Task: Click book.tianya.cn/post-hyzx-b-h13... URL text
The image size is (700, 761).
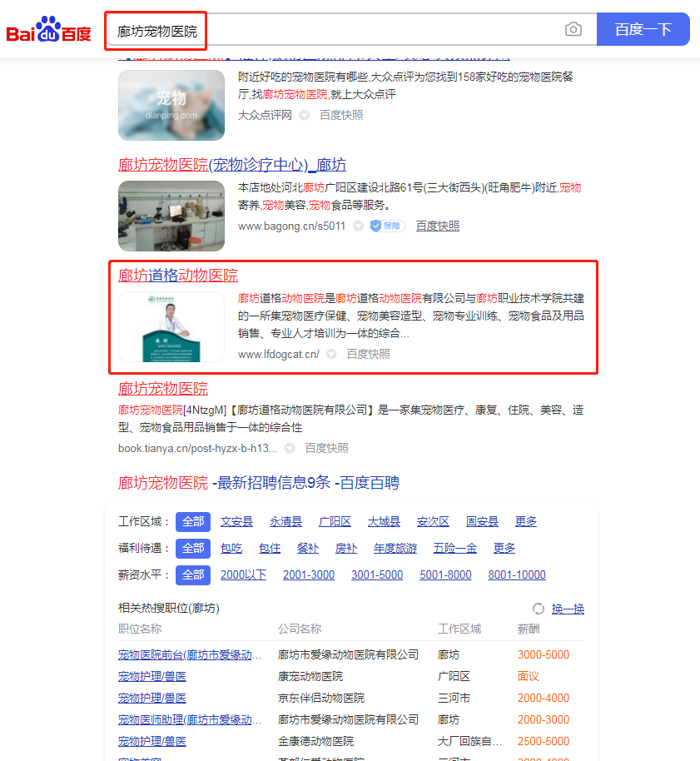Action: pos(198,449)
